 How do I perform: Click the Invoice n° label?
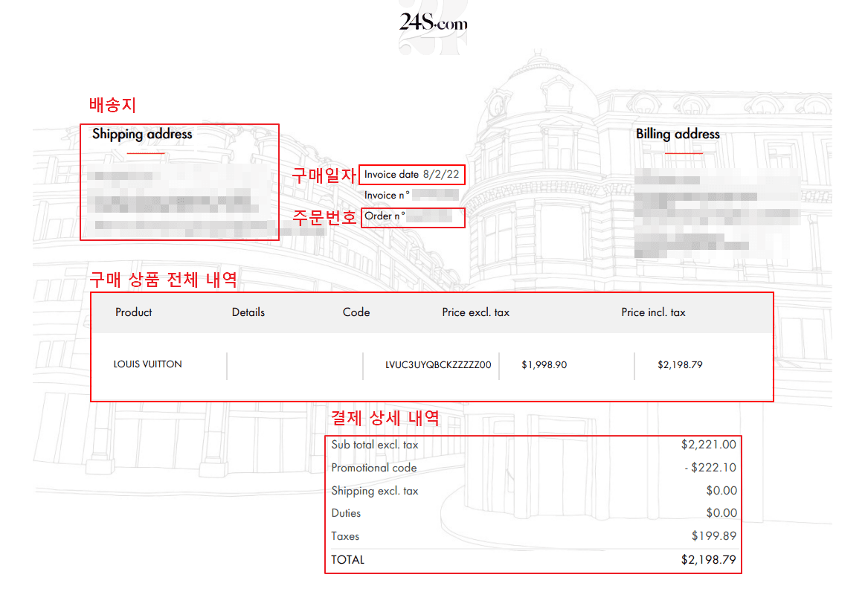point(386,195)
